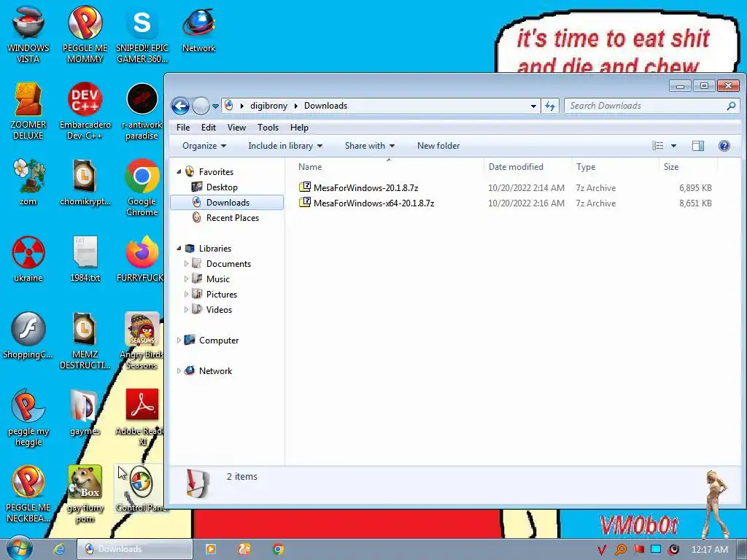This screenshot has height=560, width=747.
Task: Expand the Computer node
Action: (179, 340)
